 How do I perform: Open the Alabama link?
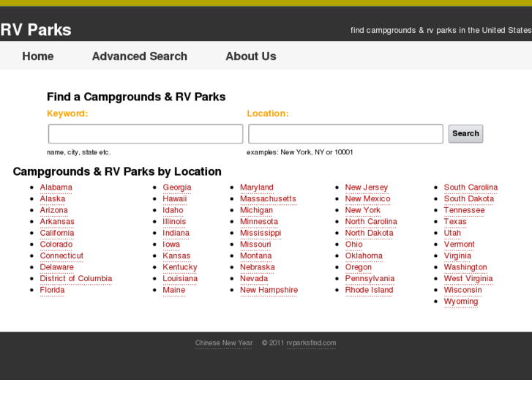click(x=56, y=187)
